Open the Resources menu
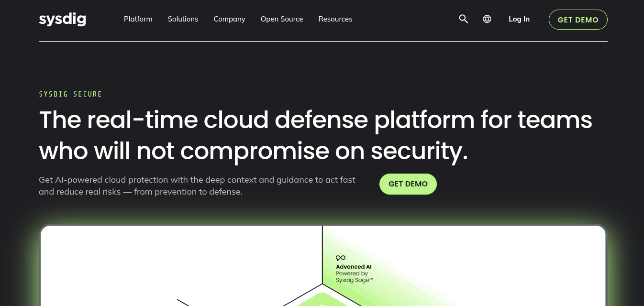Viewport: 644px width, 306px height. pyautogui.click(x=335, y=19)
